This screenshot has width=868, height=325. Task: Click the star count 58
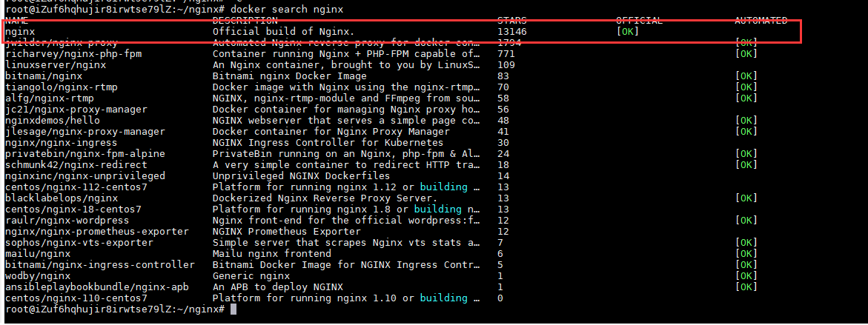point(503,98)
